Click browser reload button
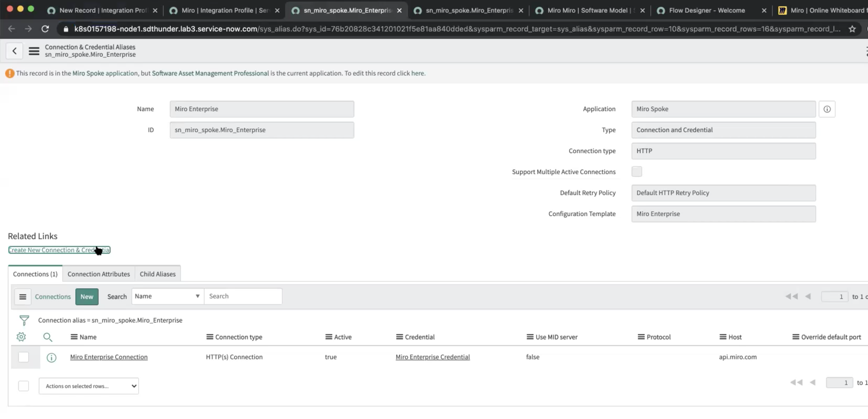Viewport: 868px width, 419px height. 45,29
